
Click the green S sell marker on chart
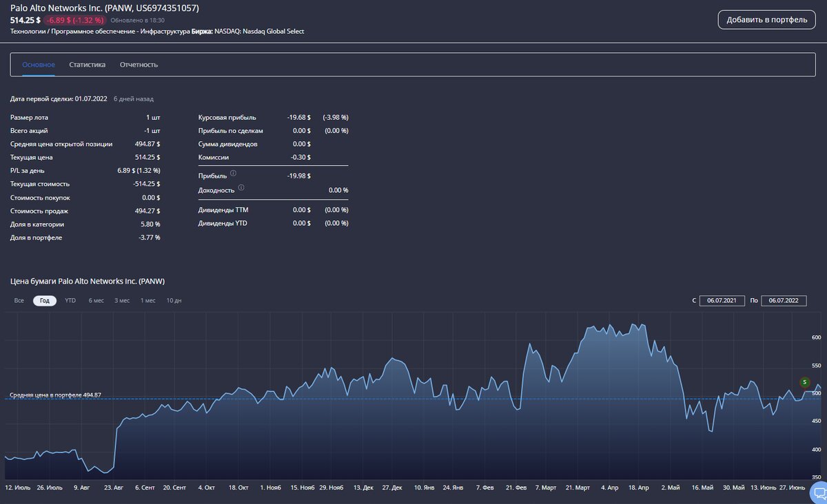coord(804,381)
